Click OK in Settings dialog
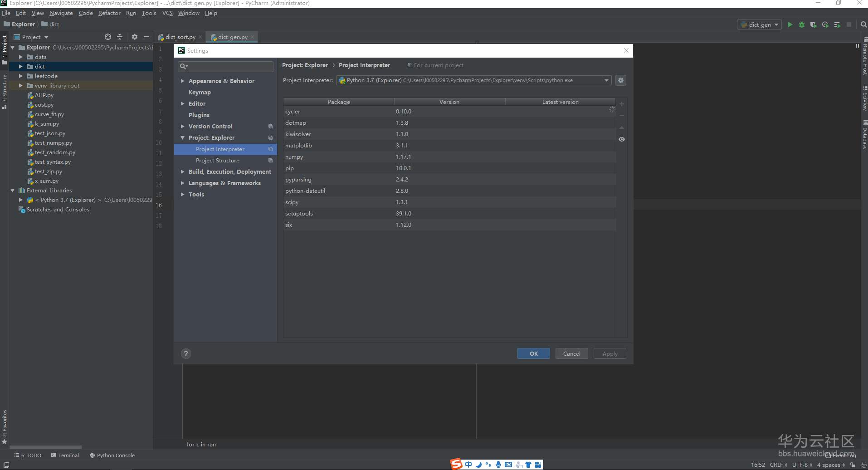The width and height of the screenshot is (868, 470). pos(534,353)
